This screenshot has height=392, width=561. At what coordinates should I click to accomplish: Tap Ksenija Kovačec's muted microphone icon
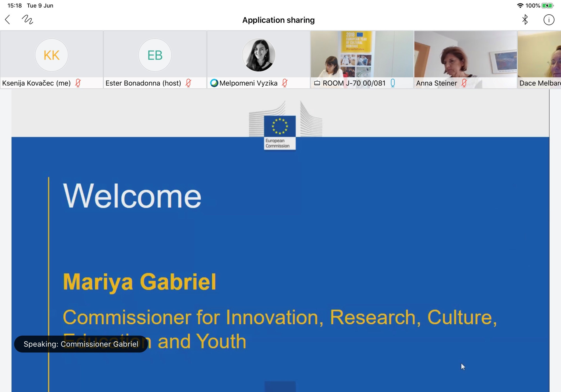point(78,83)
